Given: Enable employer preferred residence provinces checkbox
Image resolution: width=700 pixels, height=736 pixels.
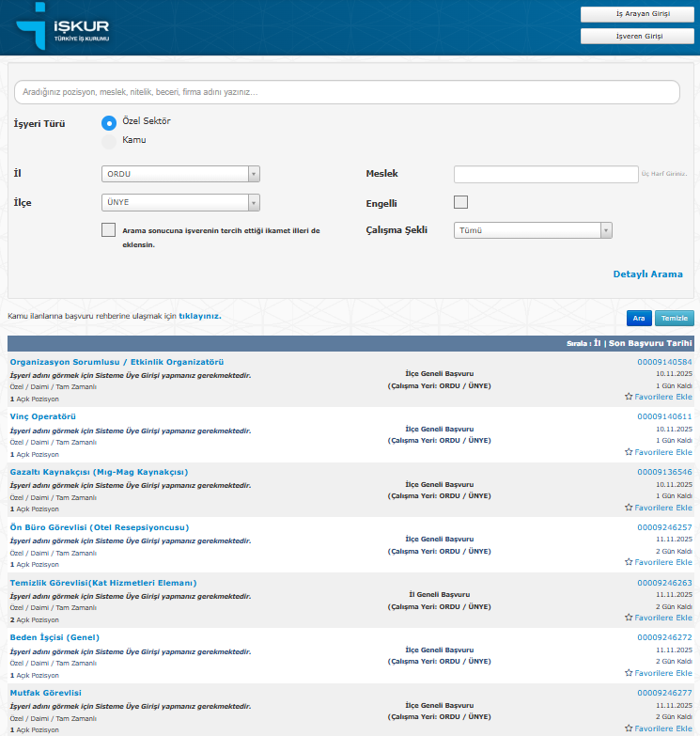Looking at the screenshot, I should (x=109, y=230).
